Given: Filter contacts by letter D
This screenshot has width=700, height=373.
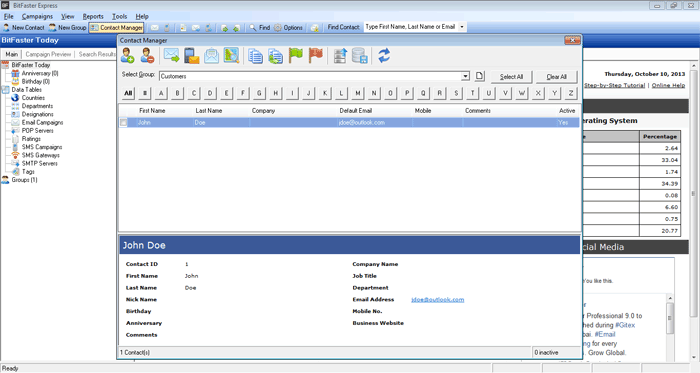Looking at the screenshot, I should 210,93.
